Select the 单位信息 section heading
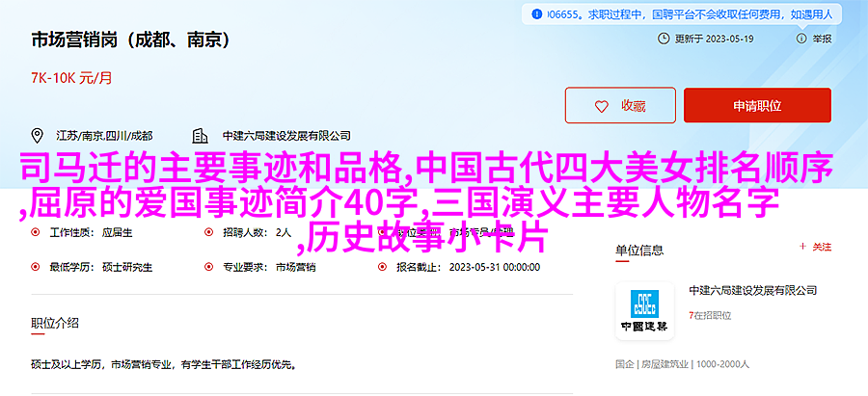868x396 pixels. click(x=639, y=251)
